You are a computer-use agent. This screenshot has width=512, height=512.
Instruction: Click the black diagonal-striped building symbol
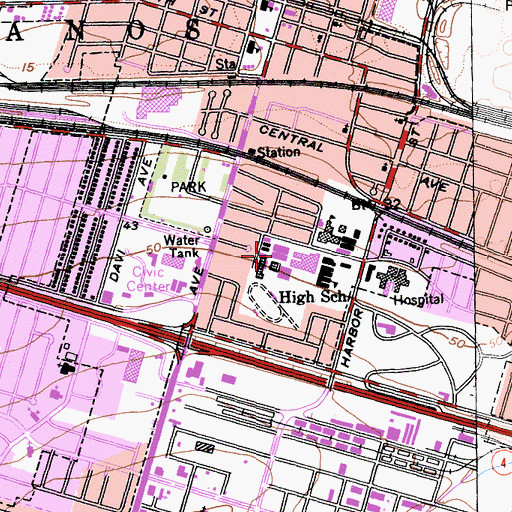click(x=205, y=447)
